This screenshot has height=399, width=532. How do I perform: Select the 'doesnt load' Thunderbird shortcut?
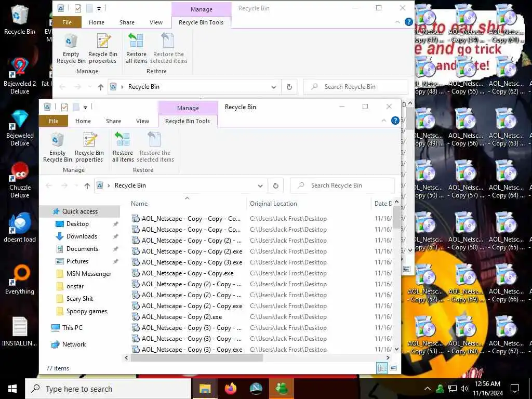pyautogui.click(x=20, y=228)
